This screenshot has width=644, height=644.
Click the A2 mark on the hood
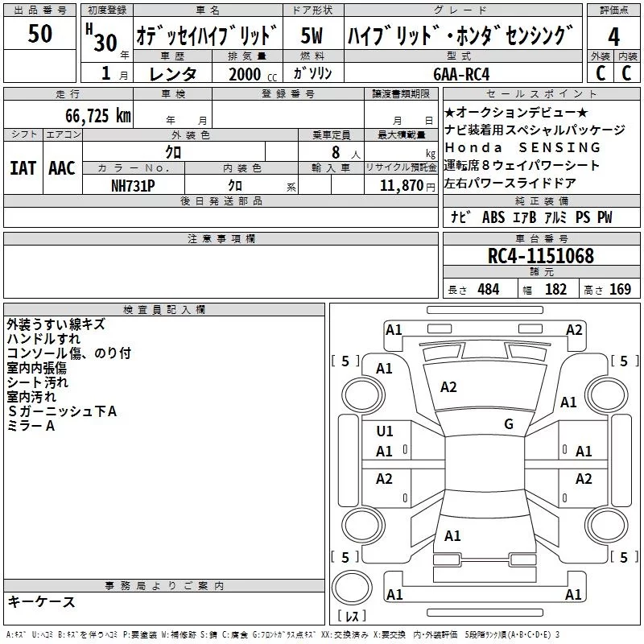448,387
